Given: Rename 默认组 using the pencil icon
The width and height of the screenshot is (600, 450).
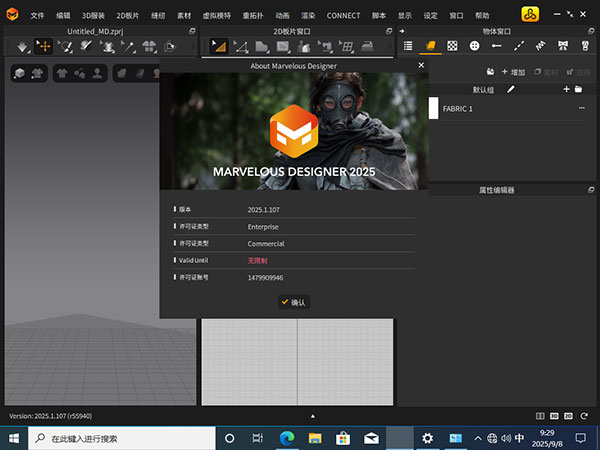Looking at the screenshot, I should (x=511, y=90).
